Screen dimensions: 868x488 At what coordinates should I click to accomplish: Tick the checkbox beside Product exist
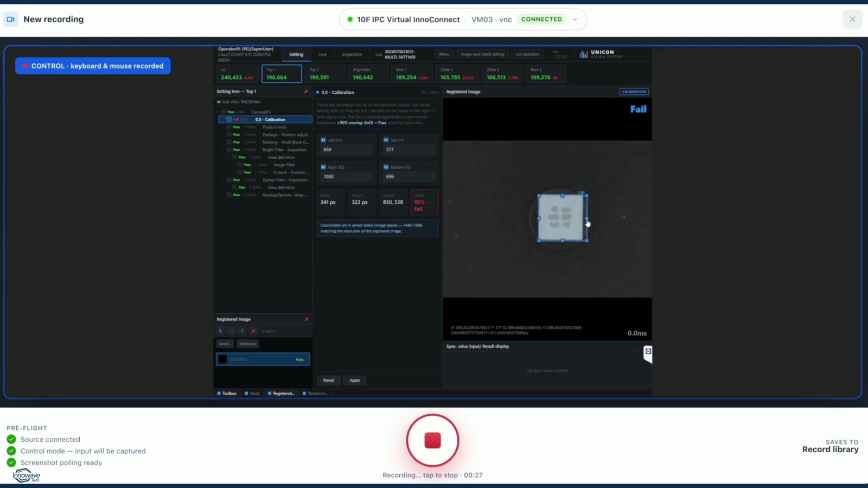[229, 127]
